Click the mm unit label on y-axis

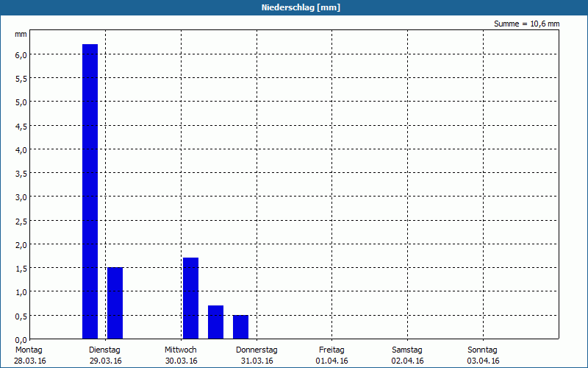pyautogui.click(x=21, y=34)
